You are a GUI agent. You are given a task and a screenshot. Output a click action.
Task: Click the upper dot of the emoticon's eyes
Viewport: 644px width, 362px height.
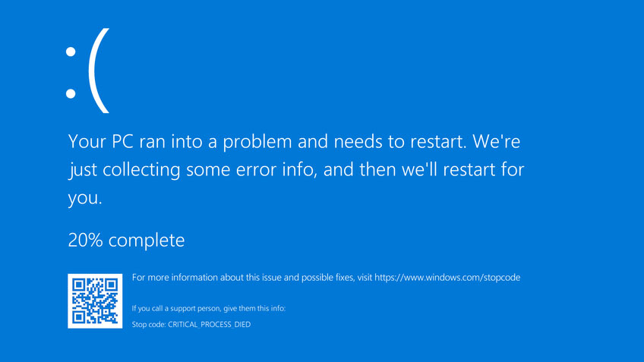tap(71, 52)
